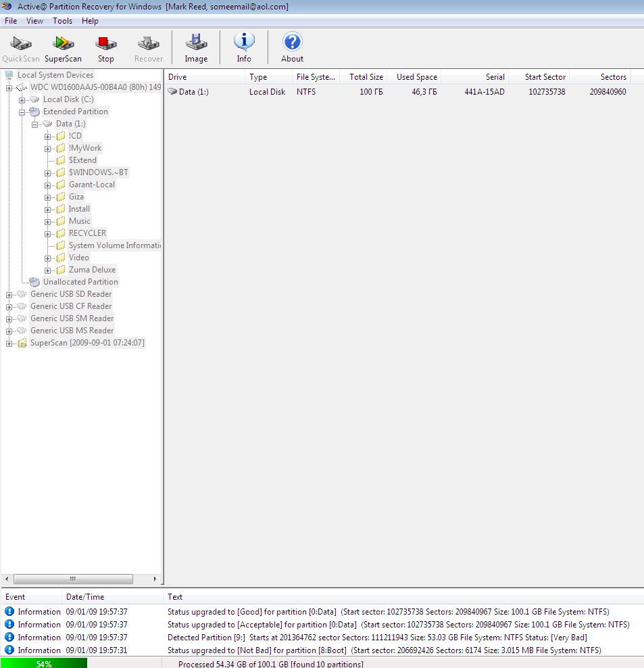The image size is (644, 668).
Task: Select the Music folder icon
Action: [x=61, y=221]
